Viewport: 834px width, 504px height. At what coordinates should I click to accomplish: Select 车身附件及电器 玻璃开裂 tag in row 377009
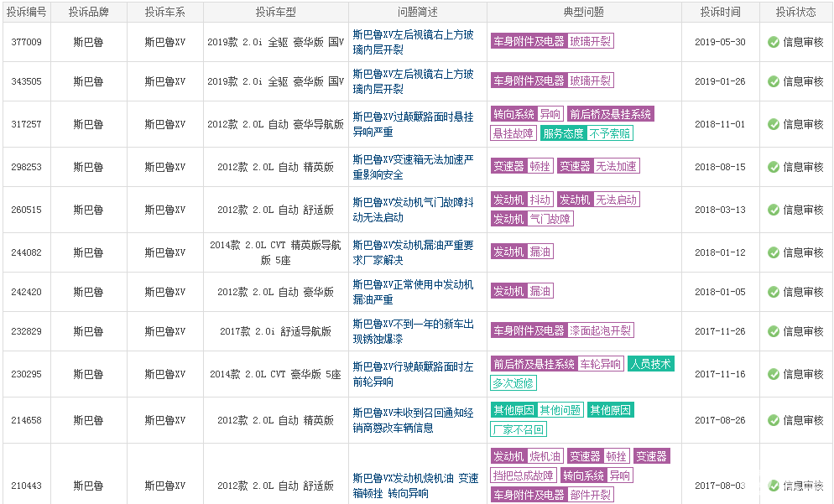coord(552,41)
